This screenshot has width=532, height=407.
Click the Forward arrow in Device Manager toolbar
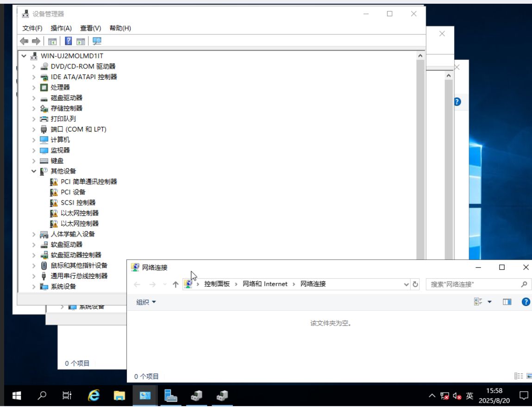36,41
